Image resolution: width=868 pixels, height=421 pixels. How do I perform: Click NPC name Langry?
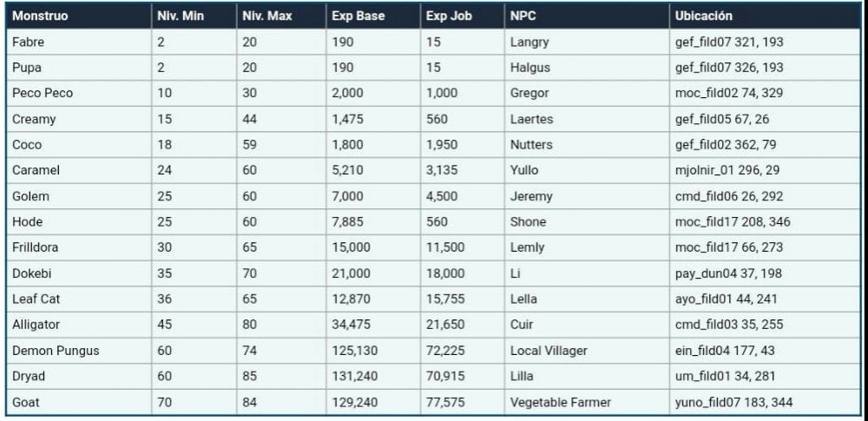point(530,42)
